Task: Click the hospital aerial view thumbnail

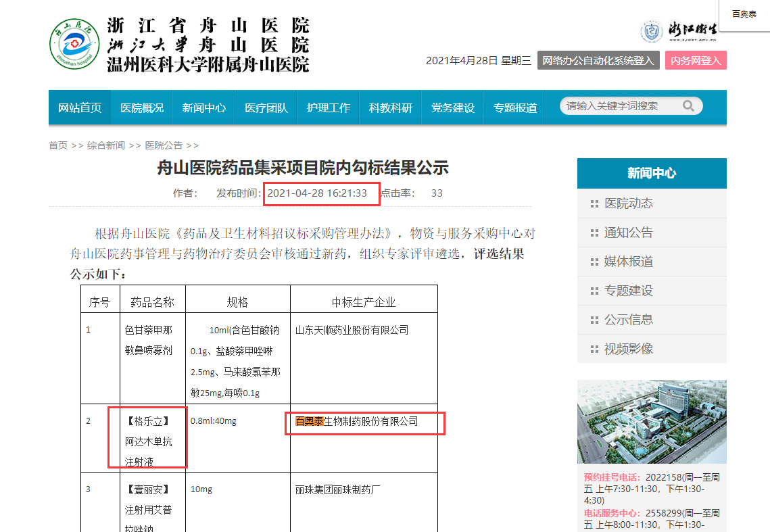Action: (x=652, y=421)
